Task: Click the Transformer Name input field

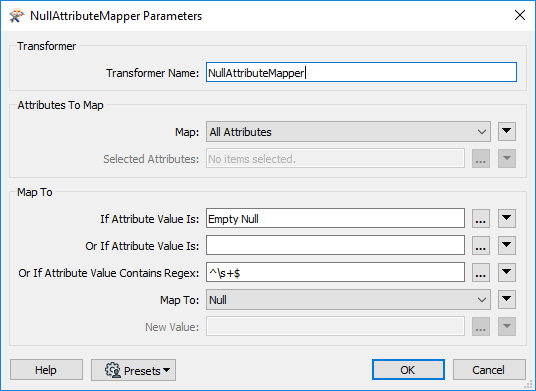Action: 361,72
